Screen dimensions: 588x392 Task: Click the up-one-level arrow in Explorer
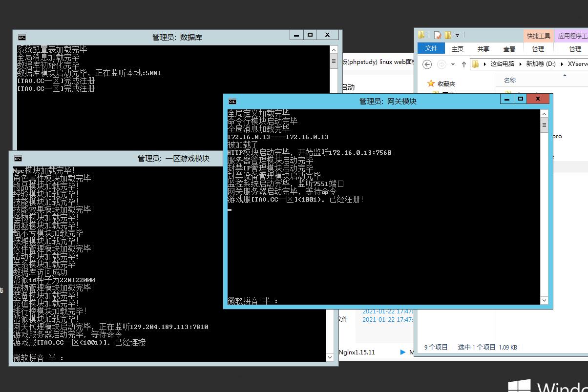coord(463,64)
